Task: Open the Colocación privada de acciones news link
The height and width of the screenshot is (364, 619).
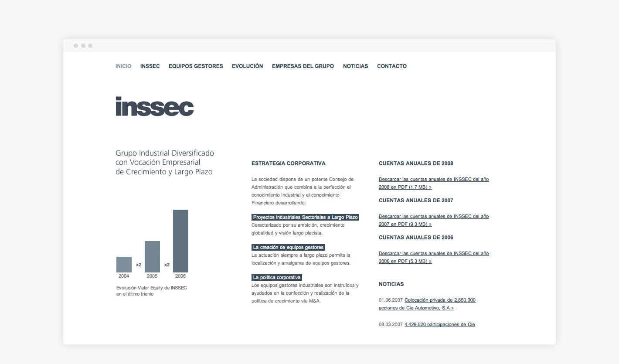Action: (x=439, y=304)
